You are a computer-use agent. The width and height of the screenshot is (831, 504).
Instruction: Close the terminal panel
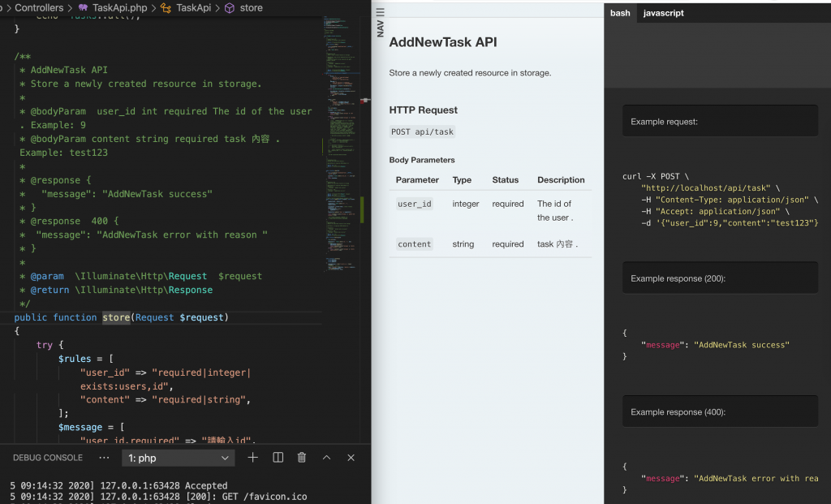tap(351, 458)
